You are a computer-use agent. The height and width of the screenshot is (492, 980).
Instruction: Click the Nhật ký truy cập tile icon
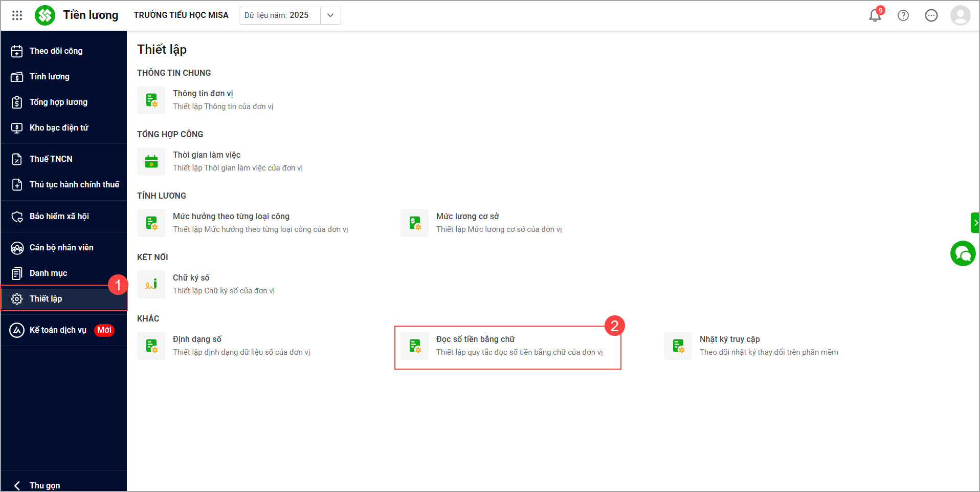678,346
